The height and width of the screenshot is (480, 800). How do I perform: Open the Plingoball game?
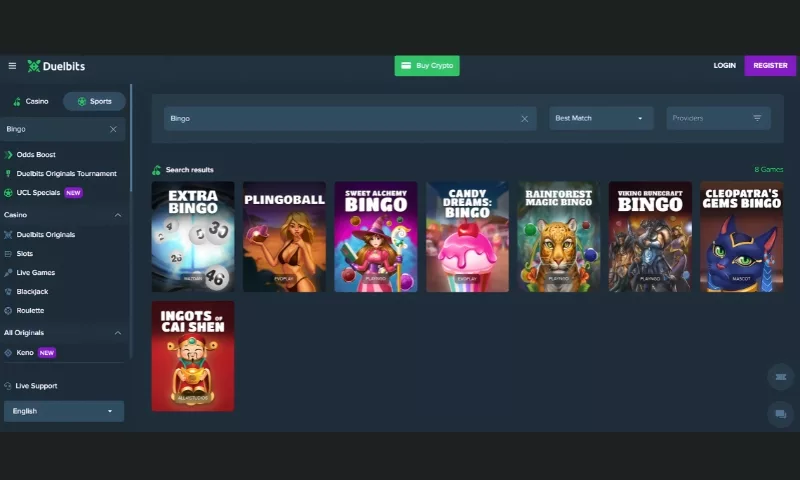pyautogui.click(x=284, y=237)
